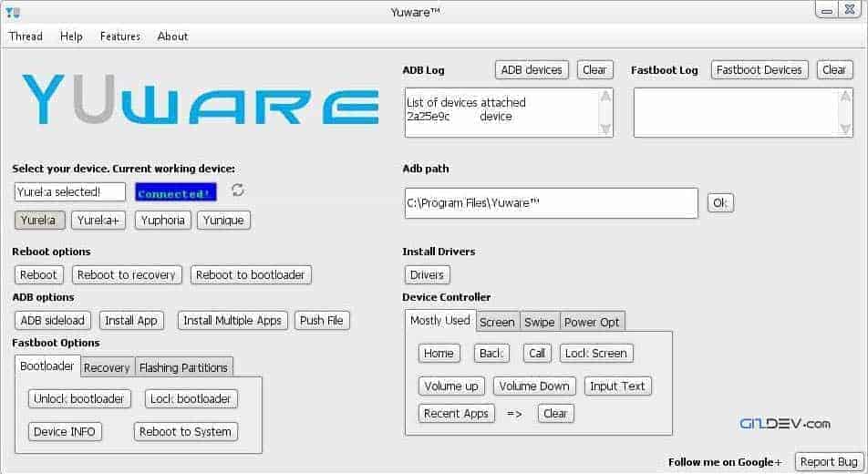The width and height of the screenshot is (868, 474).
Task: Click Clear in Device Controller
Action: 556,414
